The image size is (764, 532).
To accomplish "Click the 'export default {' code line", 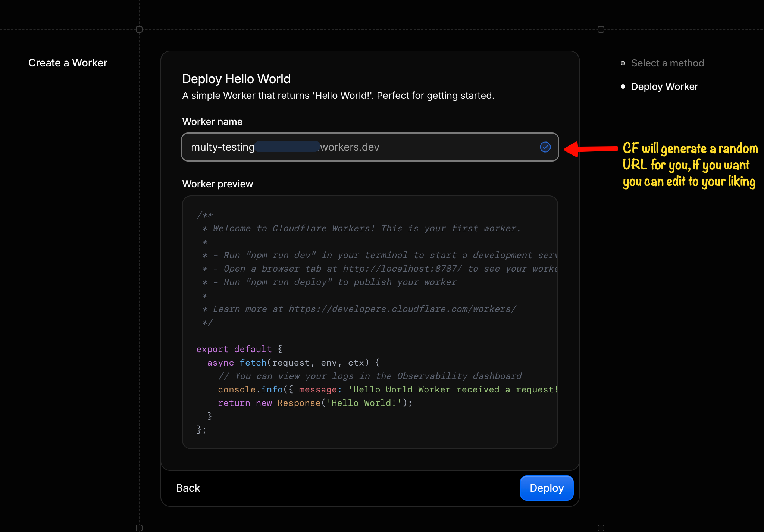I will coord(239,349).
